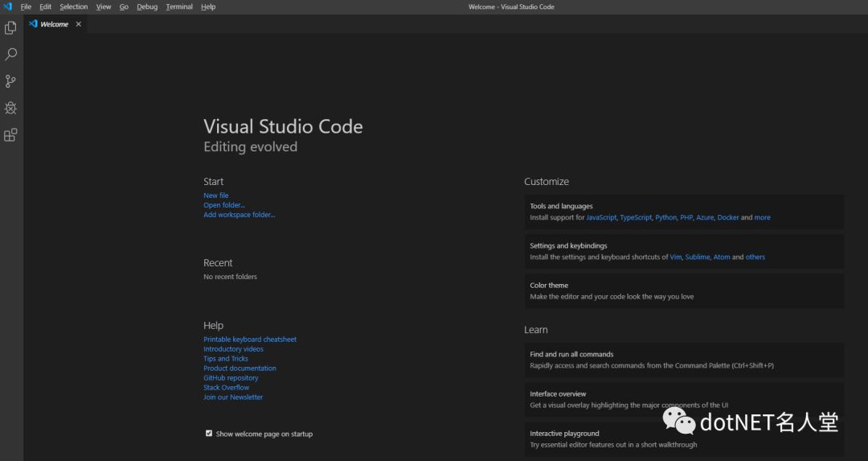
Task: Uncheck Show welcome page on startup
Action: coord(209,434)
